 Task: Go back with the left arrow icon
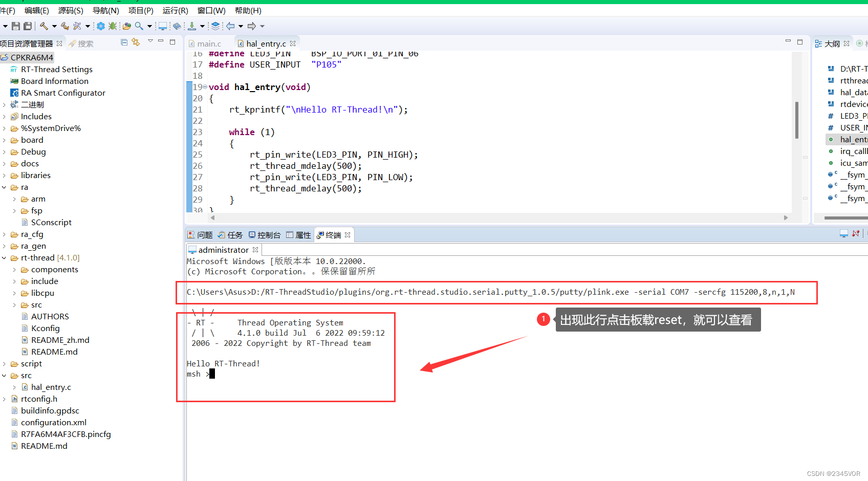(x=230, y=26)
